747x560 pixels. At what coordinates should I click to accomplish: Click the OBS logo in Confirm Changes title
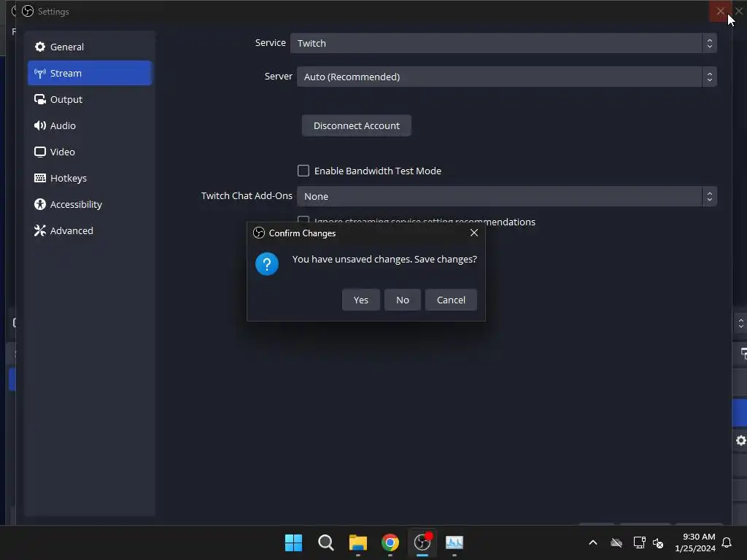(259, 233)
